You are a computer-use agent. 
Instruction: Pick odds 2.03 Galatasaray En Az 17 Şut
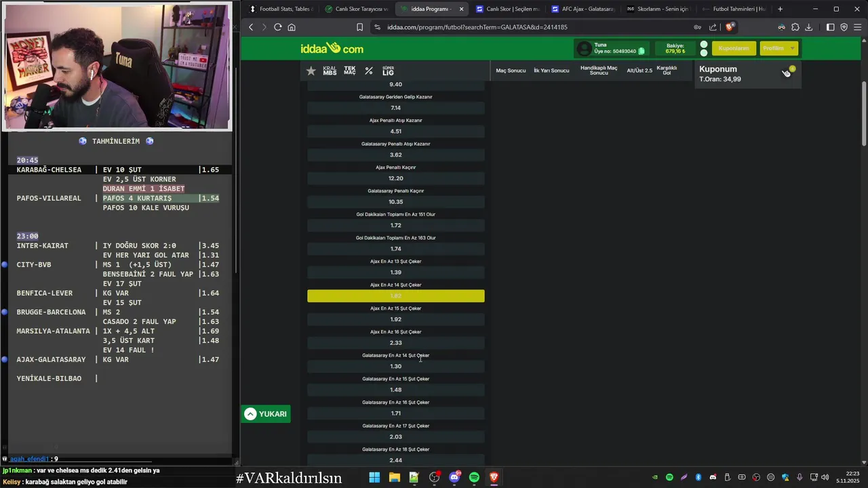click(396, 436)
